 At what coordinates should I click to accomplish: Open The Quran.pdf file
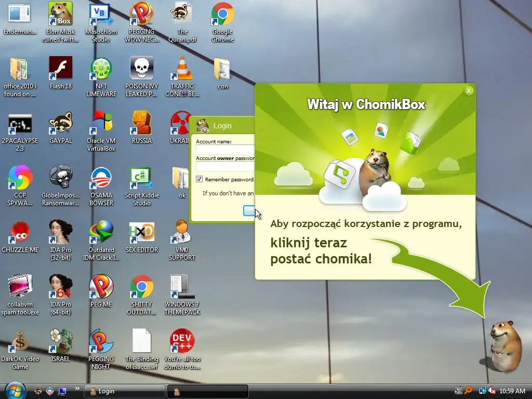point(182,22)
